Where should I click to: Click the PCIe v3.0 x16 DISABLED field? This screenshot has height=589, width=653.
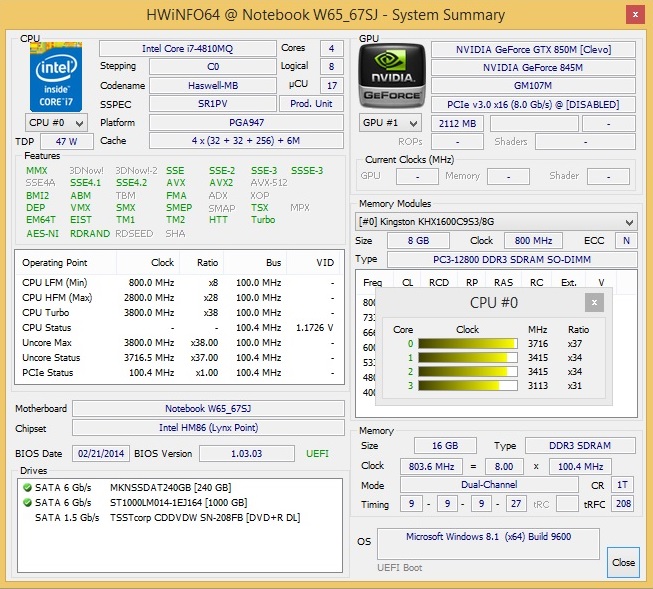coord(533,104)
